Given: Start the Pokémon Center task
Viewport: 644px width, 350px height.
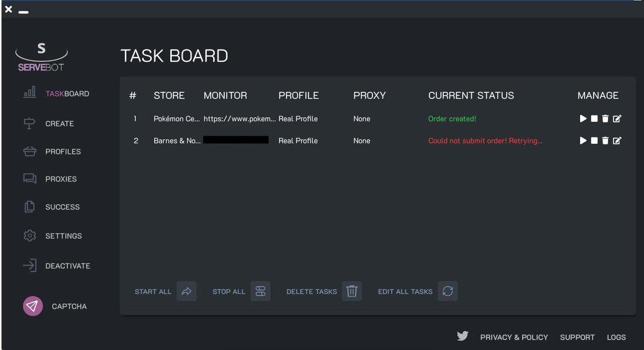Looking at the screenshot, I should click(583, 119).
